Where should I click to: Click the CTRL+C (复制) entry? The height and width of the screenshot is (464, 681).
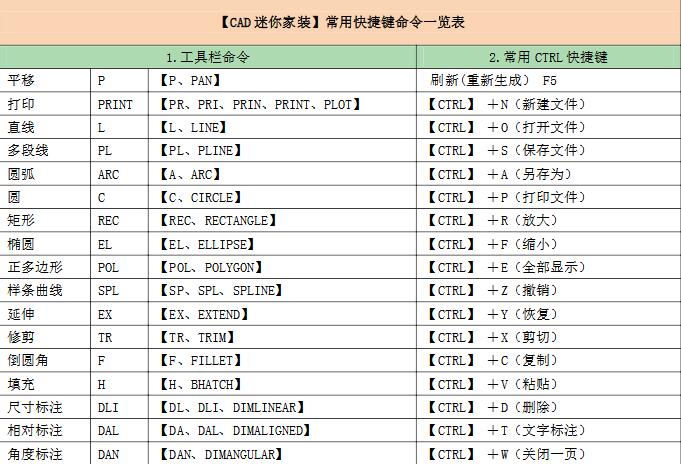click(x=549, y=361)
